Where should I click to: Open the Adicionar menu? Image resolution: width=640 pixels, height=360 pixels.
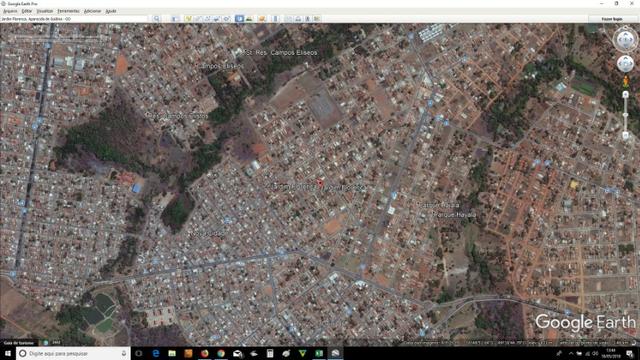coord(92,11)
